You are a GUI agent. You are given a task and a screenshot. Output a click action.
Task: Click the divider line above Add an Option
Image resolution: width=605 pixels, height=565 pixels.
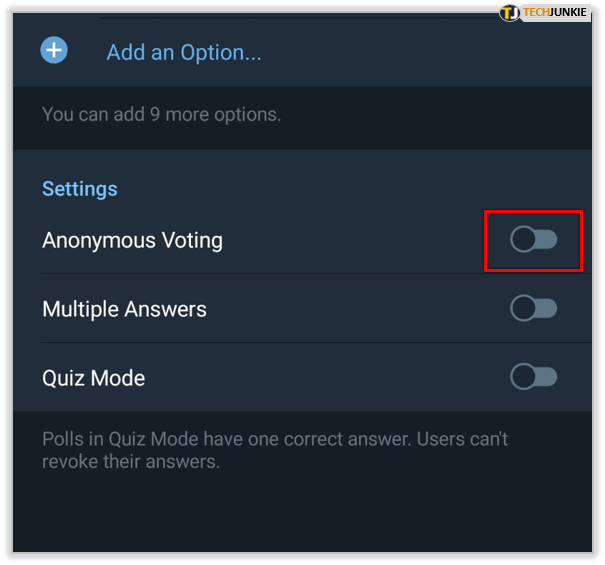point(300,17)
